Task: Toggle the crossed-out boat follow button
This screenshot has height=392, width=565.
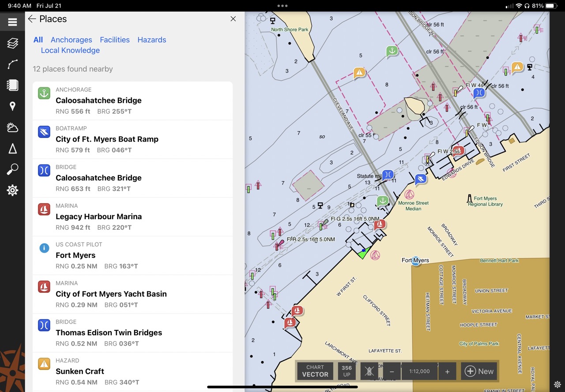Action: pyautogui.click(x=369, y=371)
